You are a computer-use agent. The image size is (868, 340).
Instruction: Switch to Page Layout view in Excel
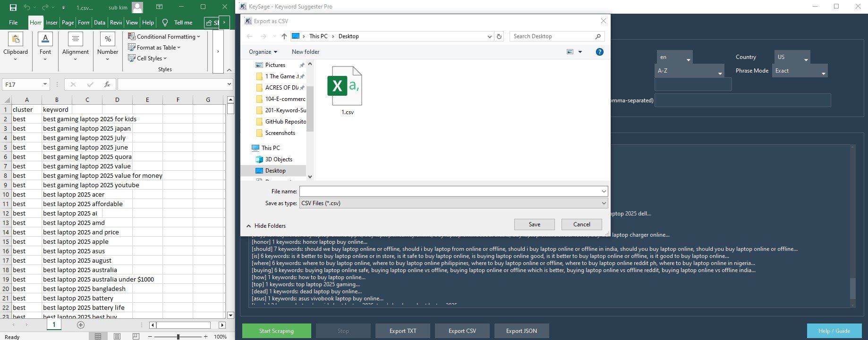117,336
